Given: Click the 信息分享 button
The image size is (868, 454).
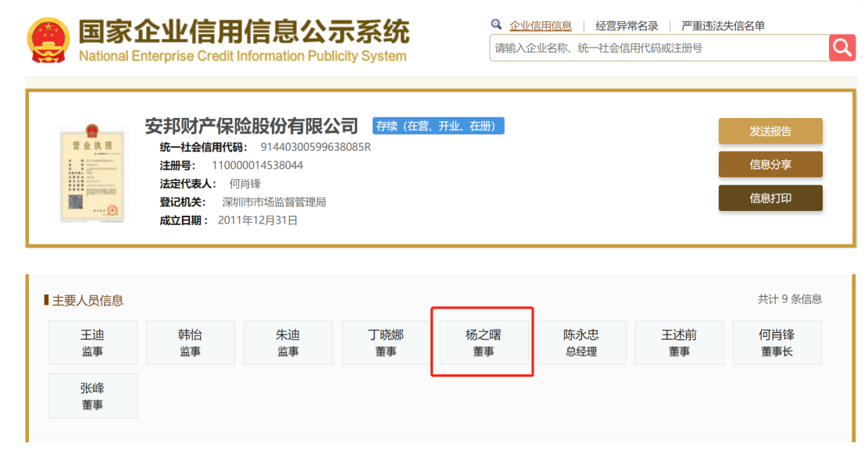Looking at the screenshot, I should coord(770,164).
